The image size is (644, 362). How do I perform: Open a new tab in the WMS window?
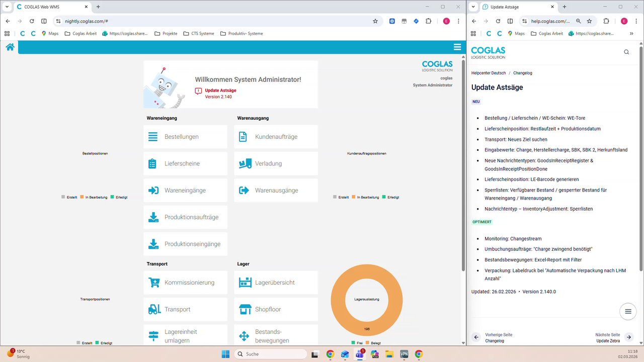coord(98,7)
